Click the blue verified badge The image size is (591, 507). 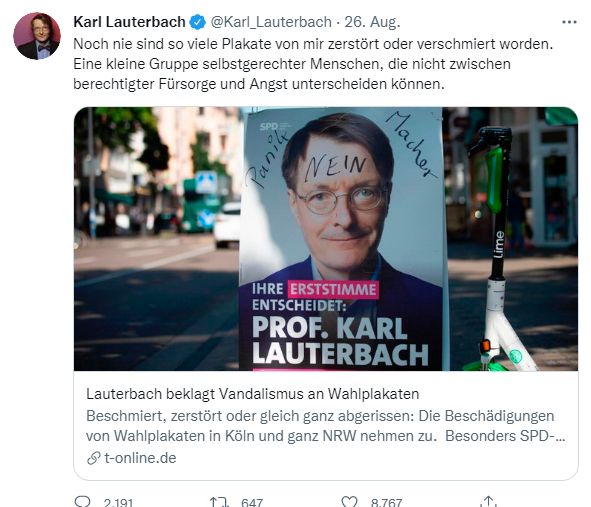[198, 22]
